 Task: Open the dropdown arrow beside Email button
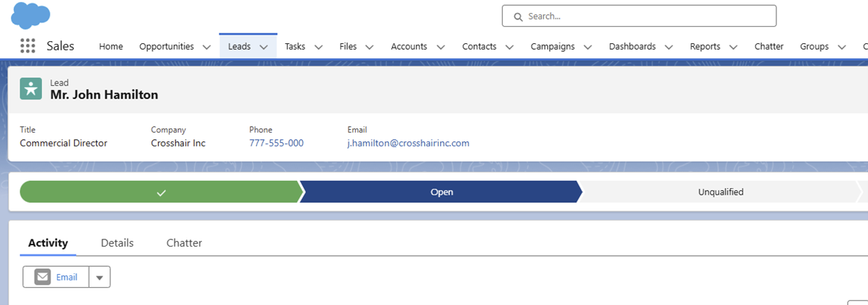100,278
